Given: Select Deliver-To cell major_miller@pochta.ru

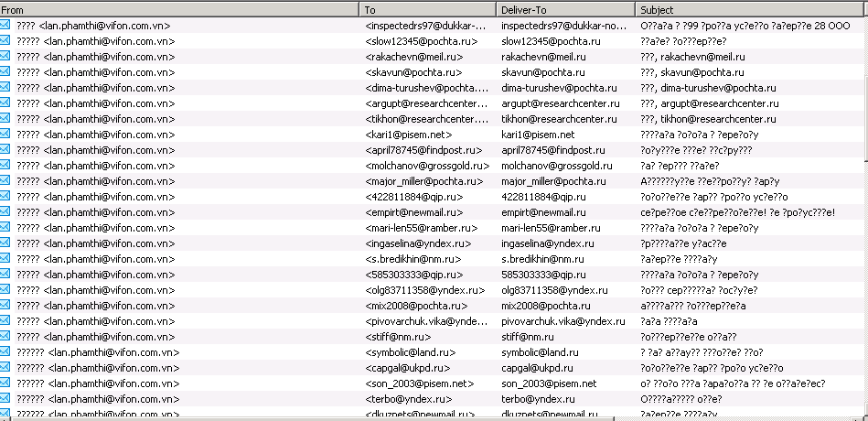Looking at the screenshot, I should [553, 181].
